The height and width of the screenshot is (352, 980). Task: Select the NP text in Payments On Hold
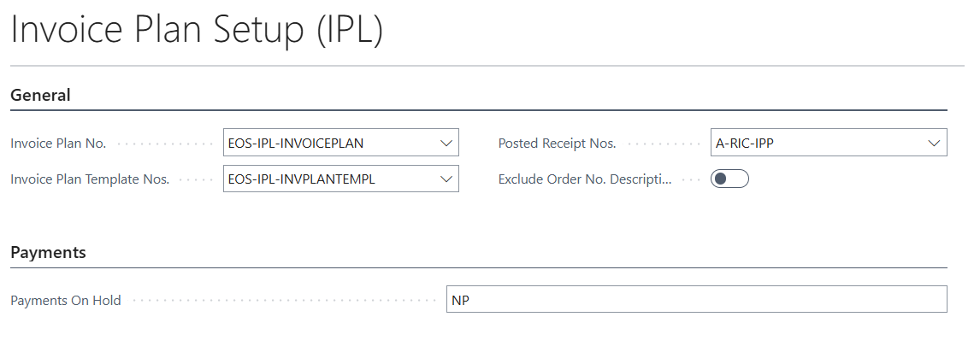tap(461, 300)
